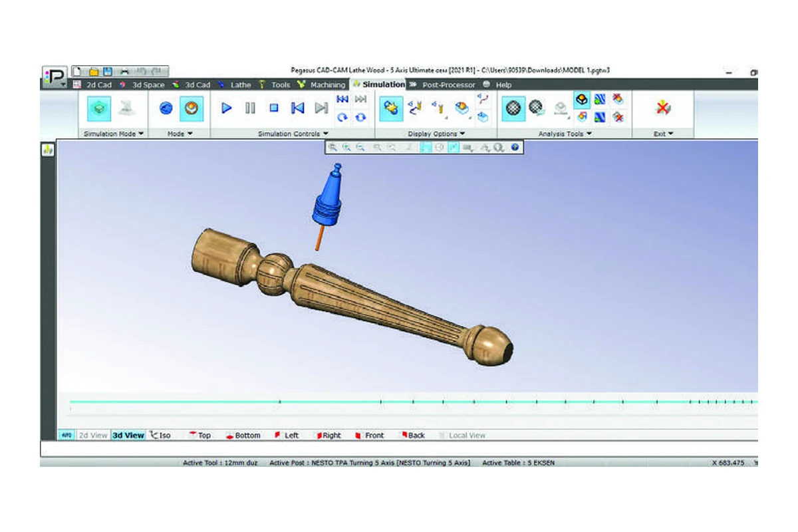Open the Tools ribbon tab
Screen dimensions: 798x532
(275, 85)
